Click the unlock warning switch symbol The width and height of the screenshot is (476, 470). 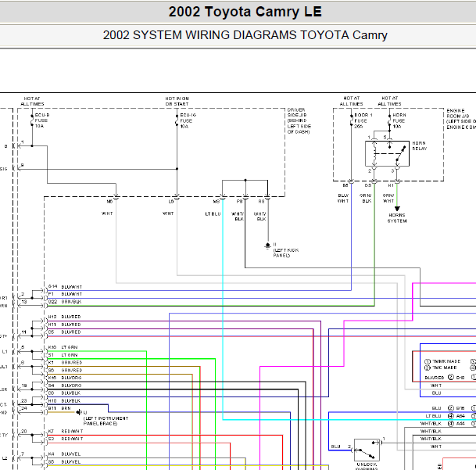367,450
